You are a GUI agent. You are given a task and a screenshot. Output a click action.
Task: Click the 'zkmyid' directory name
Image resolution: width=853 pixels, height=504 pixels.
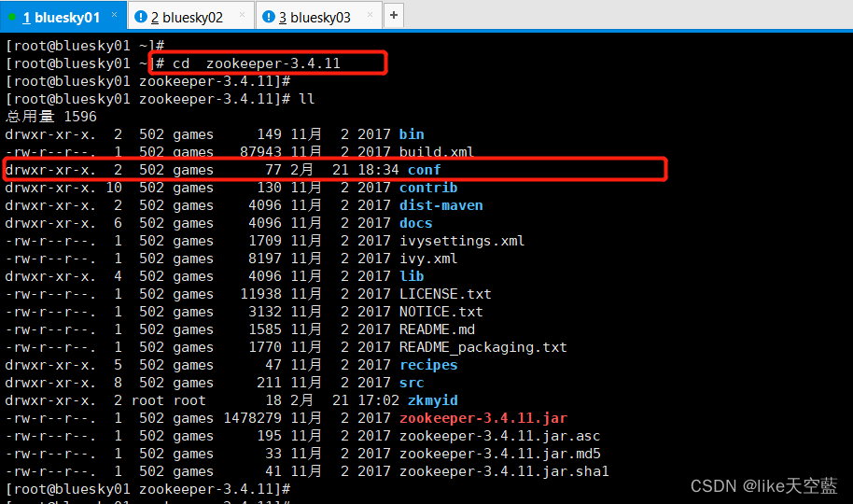tap(432, 400)
